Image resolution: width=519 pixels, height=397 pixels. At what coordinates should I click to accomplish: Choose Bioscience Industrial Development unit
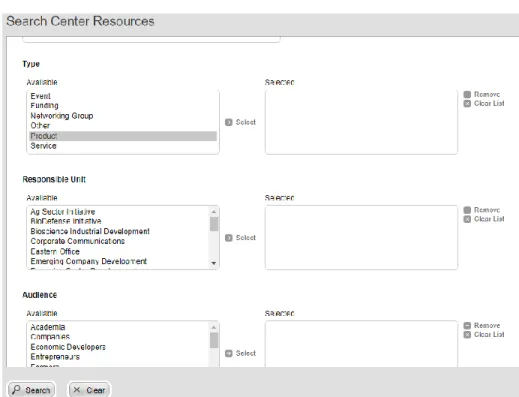click(x=119, y=231)
